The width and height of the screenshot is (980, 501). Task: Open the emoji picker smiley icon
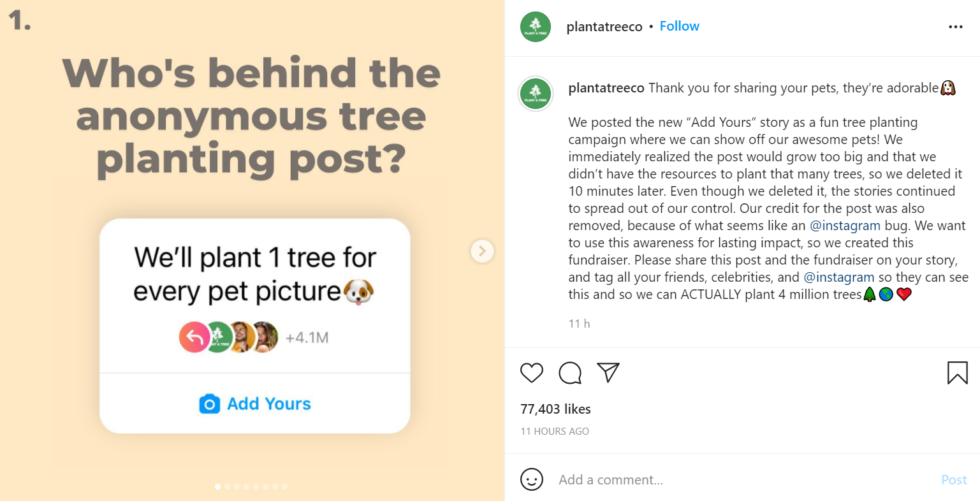532,479
